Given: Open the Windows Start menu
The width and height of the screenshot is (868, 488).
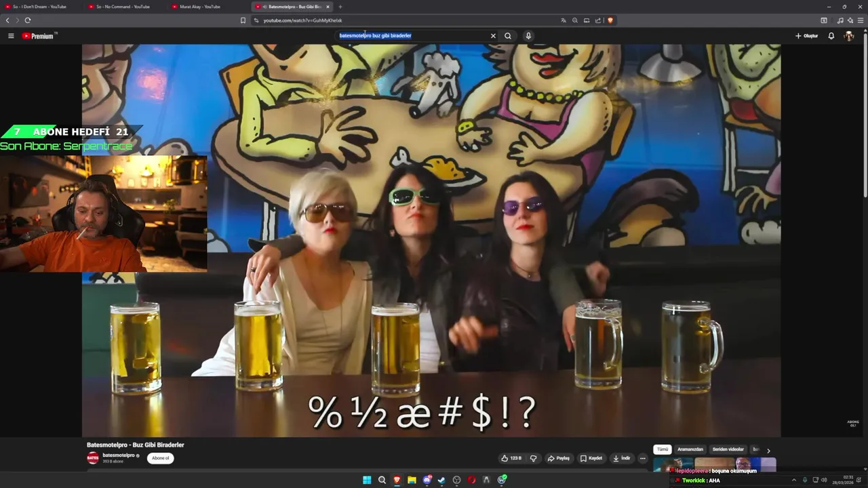Looking at the screenshot, I should tap(367, 480).
